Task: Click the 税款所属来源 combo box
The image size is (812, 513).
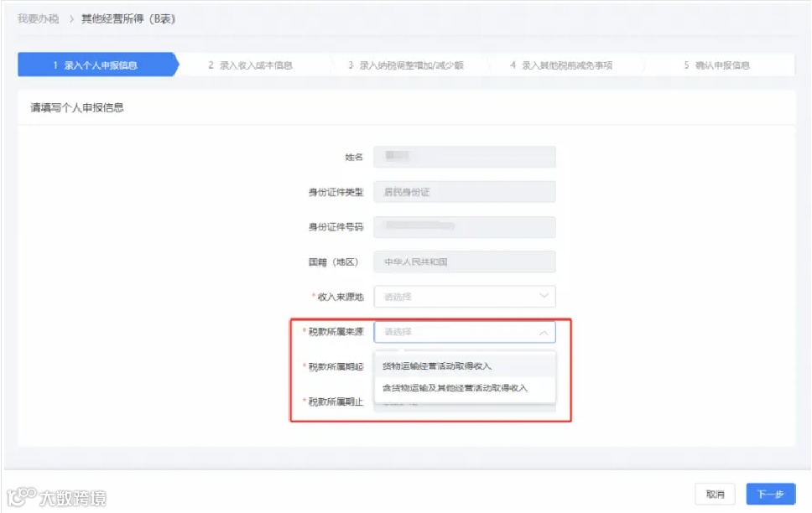Action: 465,332
